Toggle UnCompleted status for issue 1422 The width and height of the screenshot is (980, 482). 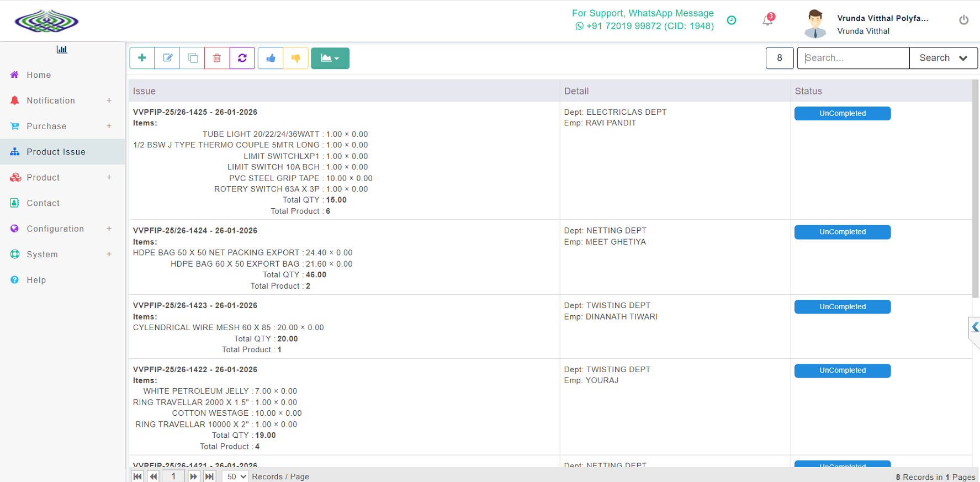pos(842,370)
